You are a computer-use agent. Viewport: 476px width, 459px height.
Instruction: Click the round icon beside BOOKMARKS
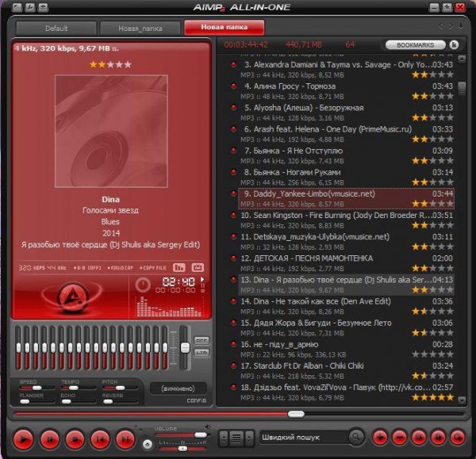coord(454,45)
